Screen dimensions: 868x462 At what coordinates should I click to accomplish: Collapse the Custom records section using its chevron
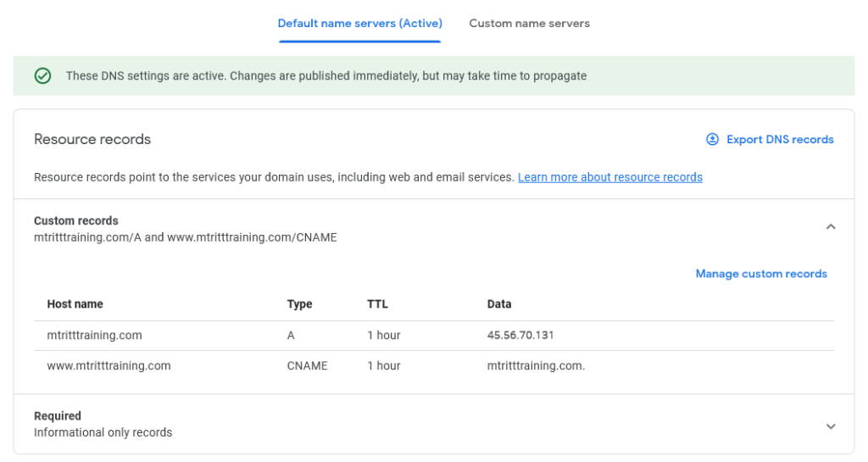click(831, 226)
